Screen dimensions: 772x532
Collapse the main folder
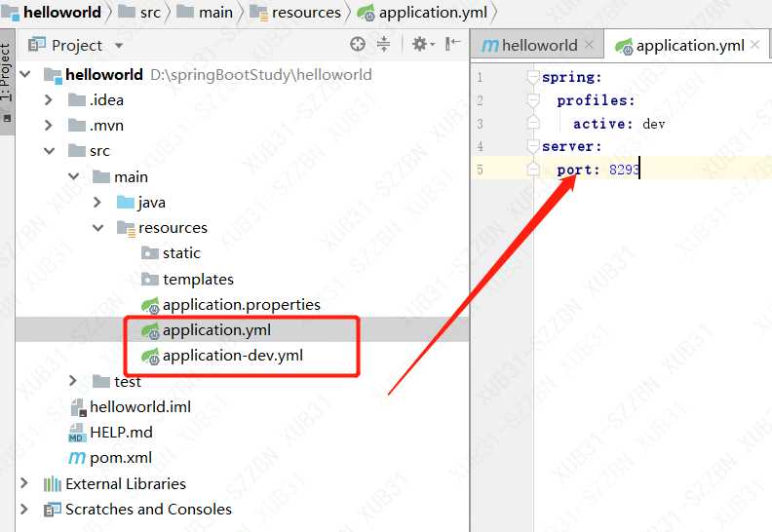[74, 176]
